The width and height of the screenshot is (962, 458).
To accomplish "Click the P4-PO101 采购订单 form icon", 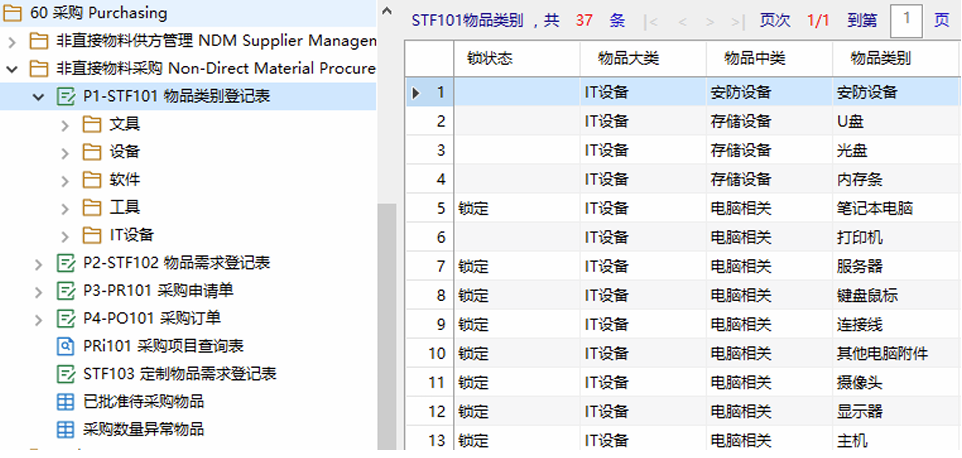I will pyautogui.click(x=66, y=318).
